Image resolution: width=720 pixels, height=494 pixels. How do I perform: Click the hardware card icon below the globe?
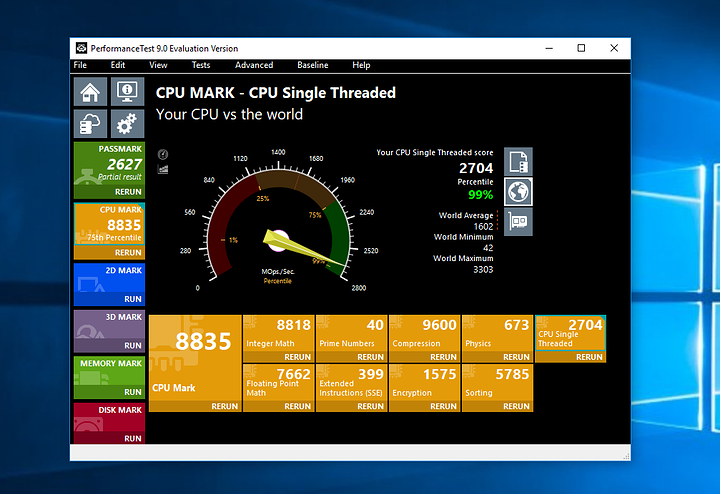point(519,222)
